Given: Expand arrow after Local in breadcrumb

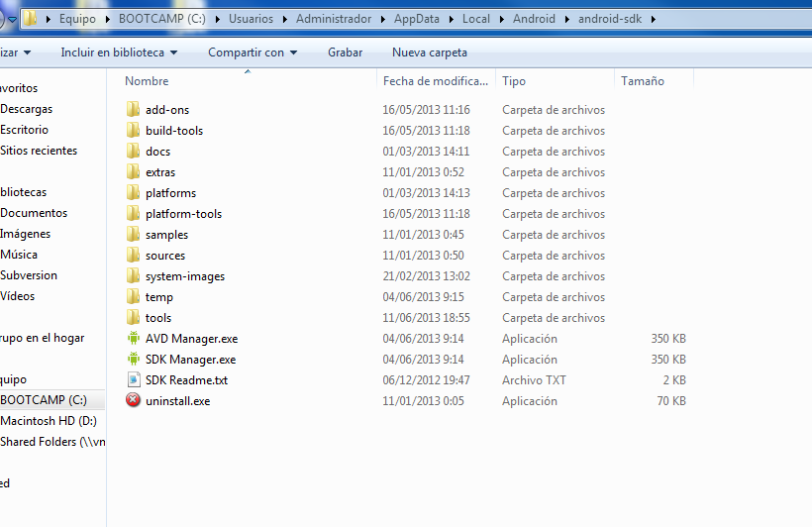Looking at the screenshot, I should 502,19.
